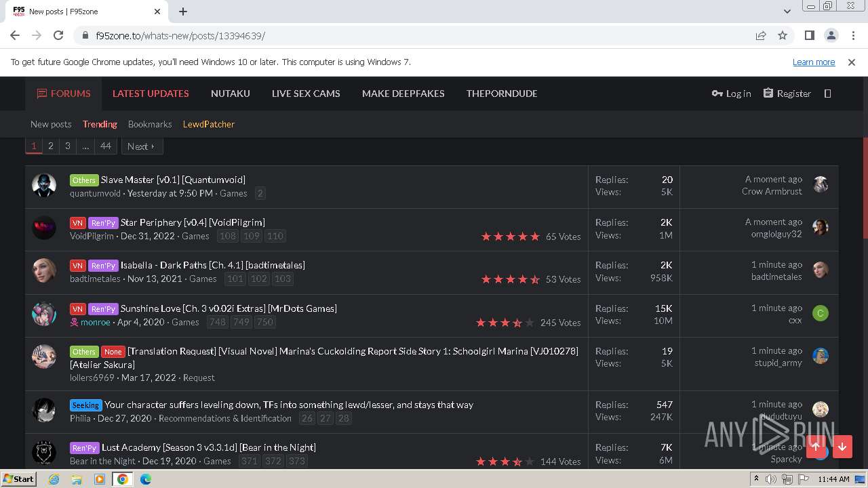The width and height of the screenshot is (868, 488).
Task: Open Isabella - Dark Paths thread
Action: click(x=213, y=265)
